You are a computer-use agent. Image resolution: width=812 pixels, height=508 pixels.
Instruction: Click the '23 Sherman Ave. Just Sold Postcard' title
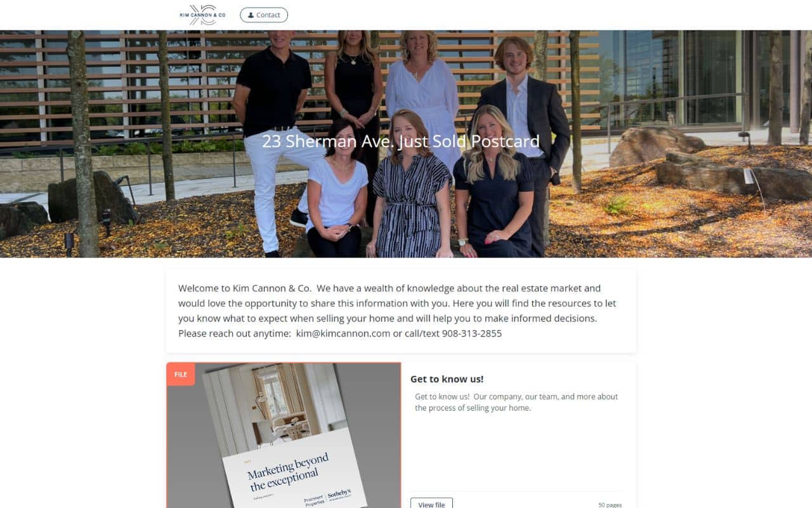point(401,141)
